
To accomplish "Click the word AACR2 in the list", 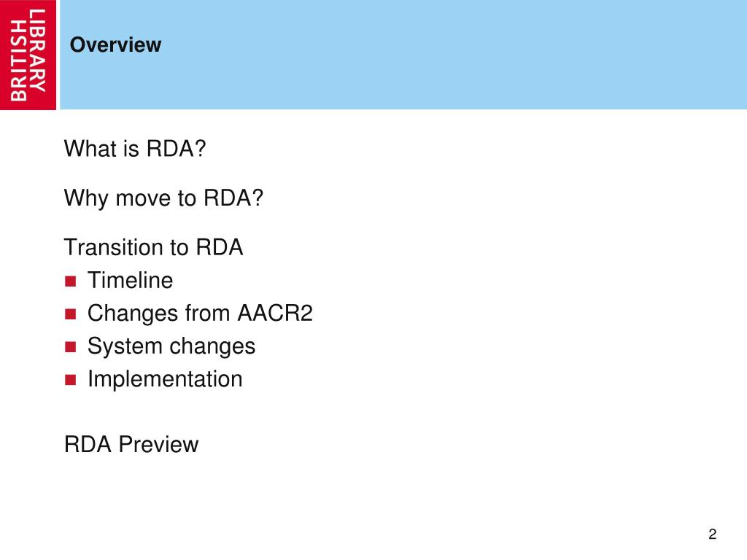I will click(275, 313).
